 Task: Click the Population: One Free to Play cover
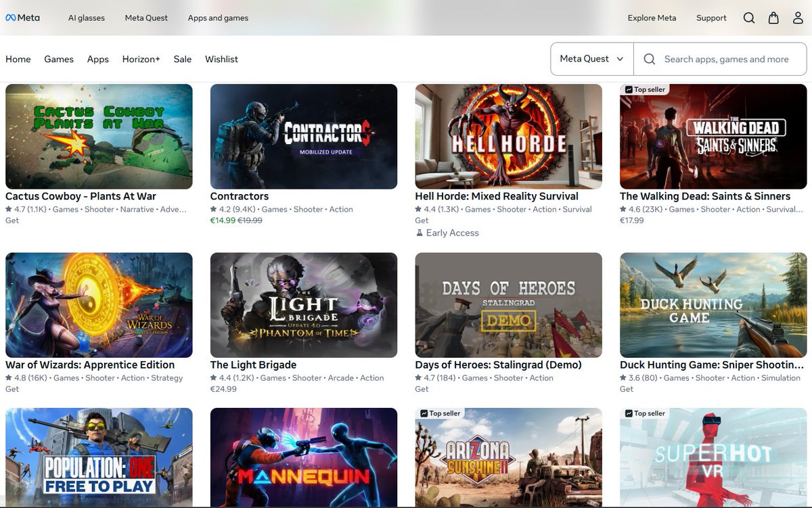point(99,457)
